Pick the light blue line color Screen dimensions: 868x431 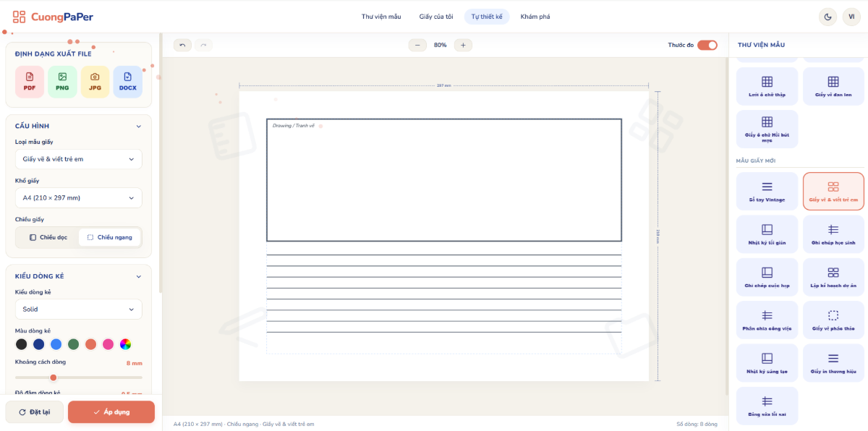pyautogui.click(x=56, y=344)
